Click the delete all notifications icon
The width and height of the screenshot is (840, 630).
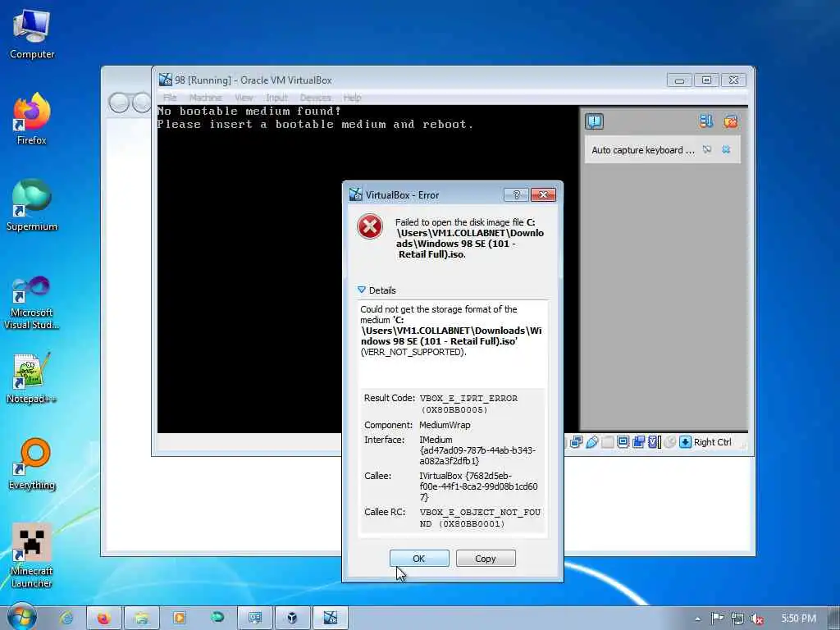(731, 121)
